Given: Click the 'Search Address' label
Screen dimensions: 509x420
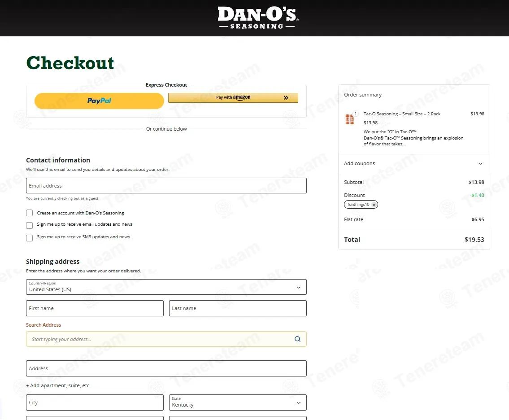Looking at the screenshot, I should tap(44, 325).
